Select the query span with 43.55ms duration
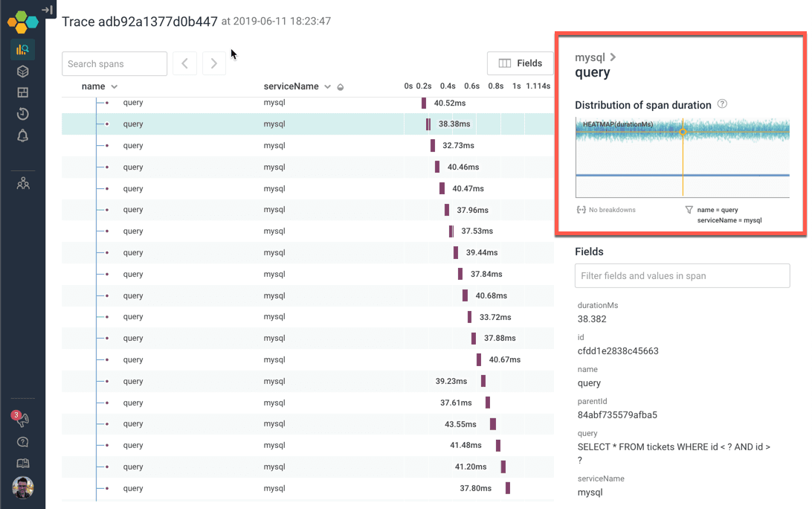This screenshot has width=812, height=509. point(133,424)
